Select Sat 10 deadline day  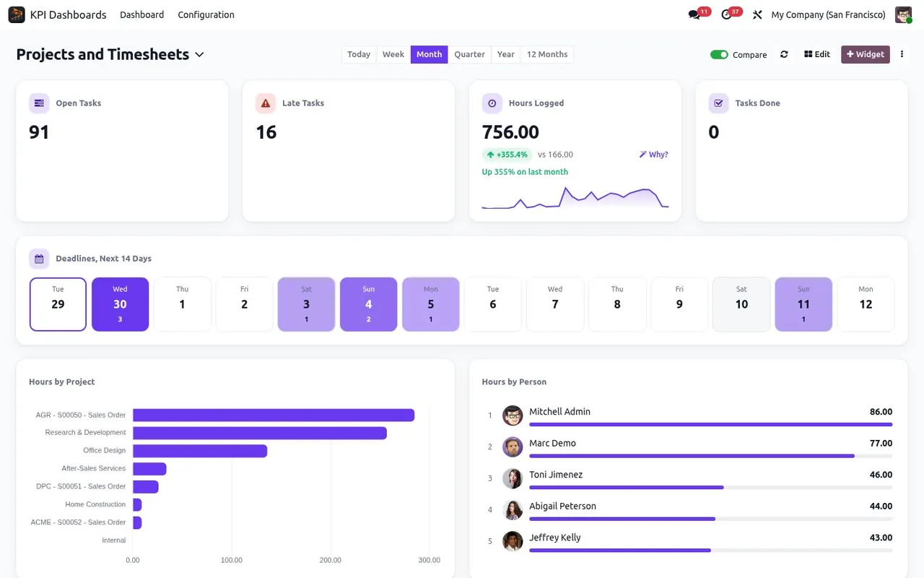(741, 304)
